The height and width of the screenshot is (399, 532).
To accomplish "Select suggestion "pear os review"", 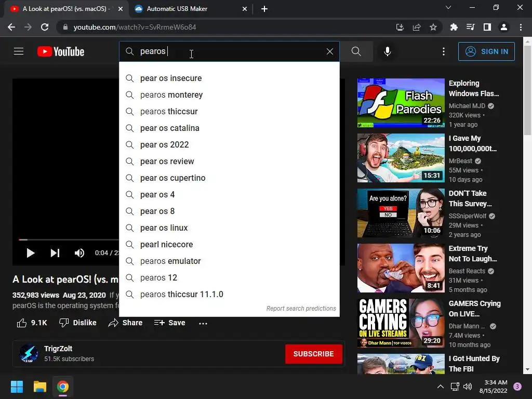I will tap(229, 162).
